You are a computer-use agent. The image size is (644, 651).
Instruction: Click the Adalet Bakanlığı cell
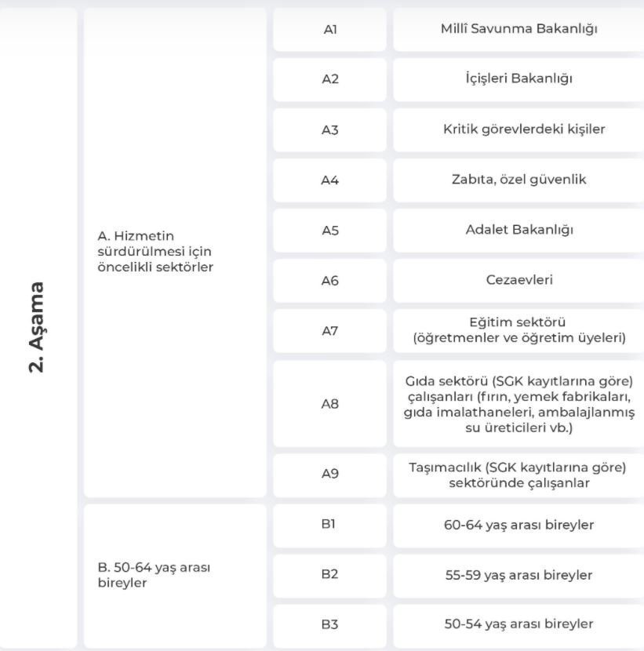tap(518, 231)
